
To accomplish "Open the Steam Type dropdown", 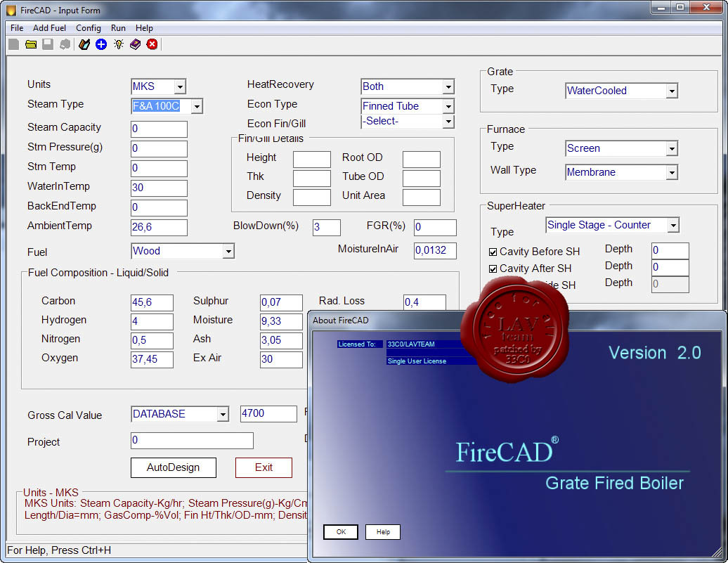I will (197, 106).
